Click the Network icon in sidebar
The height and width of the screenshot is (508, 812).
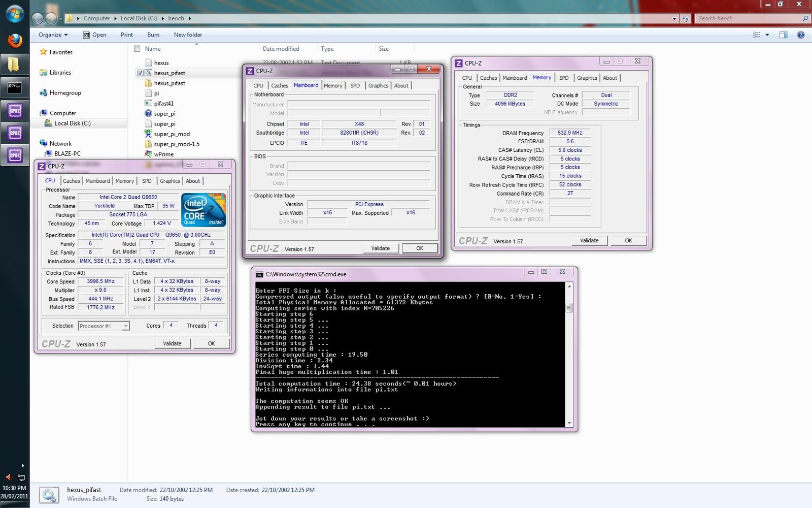(x=44, y=143)
